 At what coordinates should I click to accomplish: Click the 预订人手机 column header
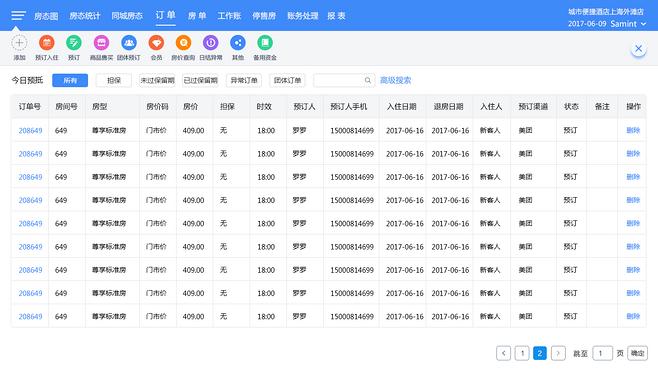[x=349, y=107]
